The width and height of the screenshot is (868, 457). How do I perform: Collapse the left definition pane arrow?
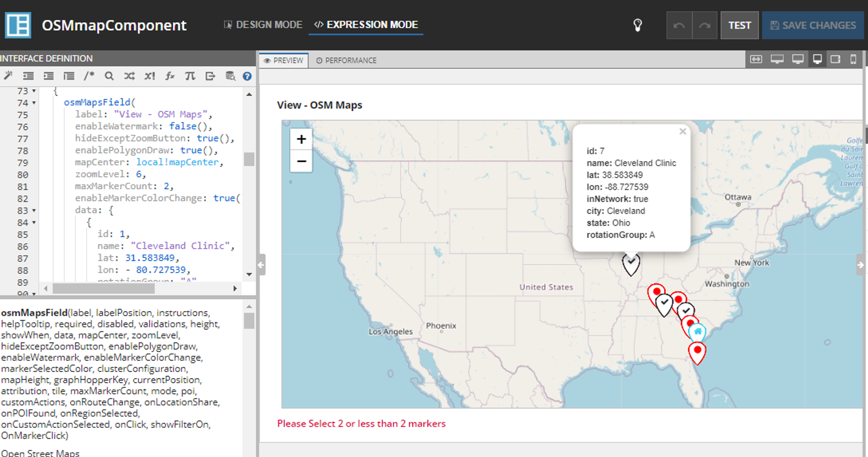pos(261,265)
